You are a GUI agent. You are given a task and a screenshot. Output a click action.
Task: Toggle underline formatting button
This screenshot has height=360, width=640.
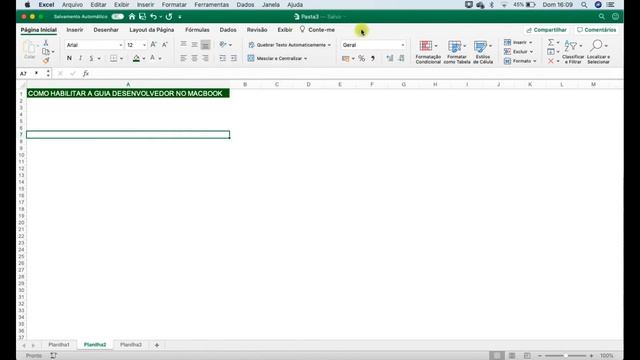point(91,58)
